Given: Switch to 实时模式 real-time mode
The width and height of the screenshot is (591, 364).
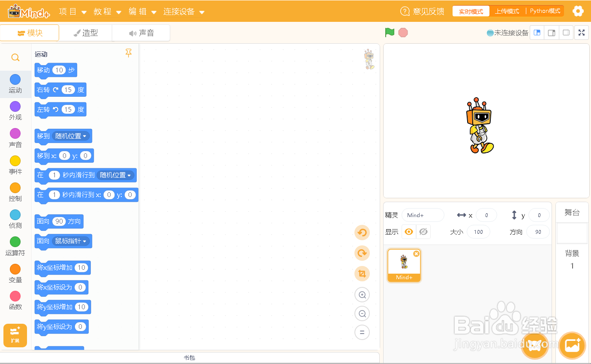Looking at the screenshot, I should (471, 11).
